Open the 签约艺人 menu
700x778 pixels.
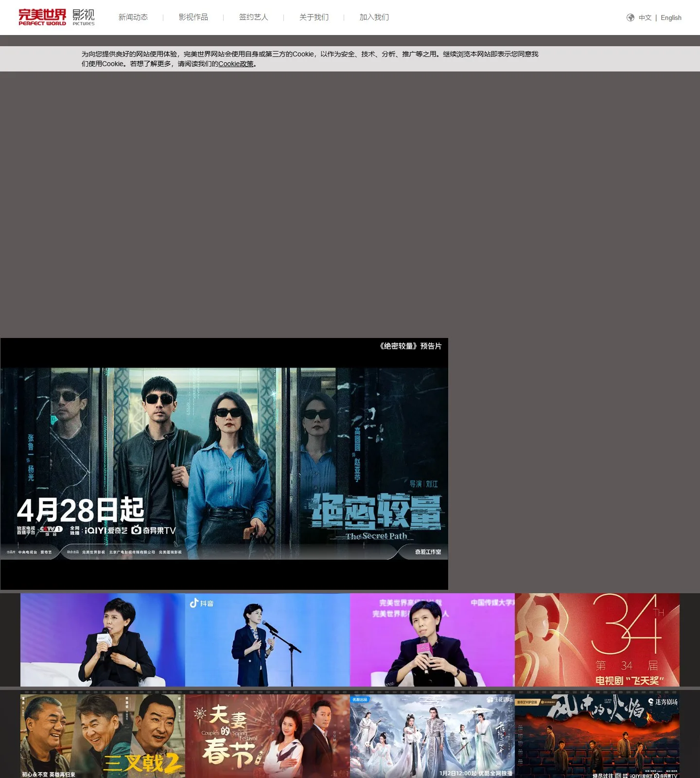254,18
